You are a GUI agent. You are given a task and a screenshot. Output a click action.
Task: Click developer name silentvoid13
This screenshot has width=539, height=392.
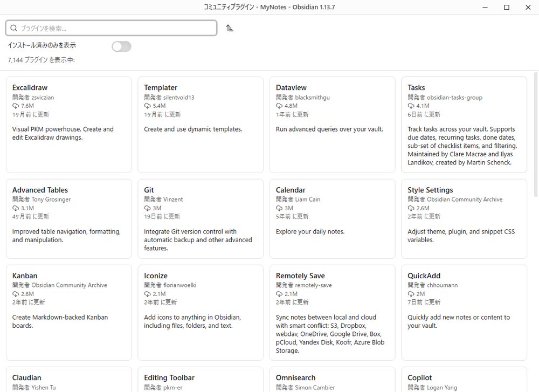[179, 97]
